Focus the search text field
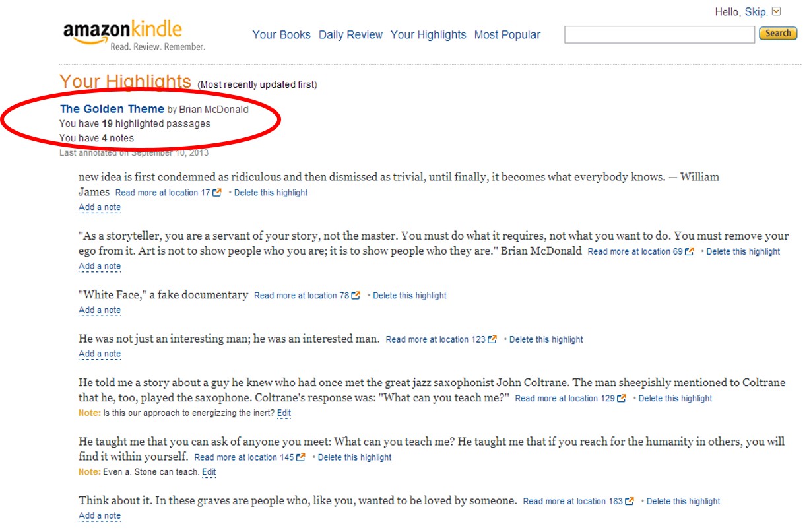809x532 pixels. click(x=659, y=34)
